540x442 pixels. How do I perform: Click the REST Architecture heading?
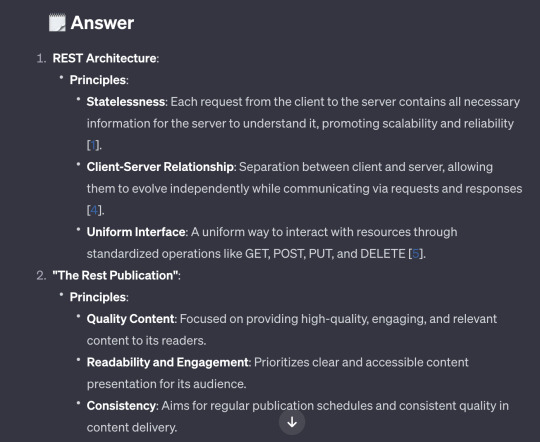click(x=105, y=58)
